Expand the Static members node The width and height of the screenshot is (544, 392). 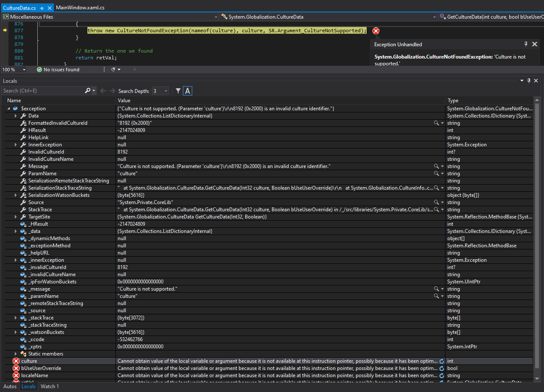point(16,353)
